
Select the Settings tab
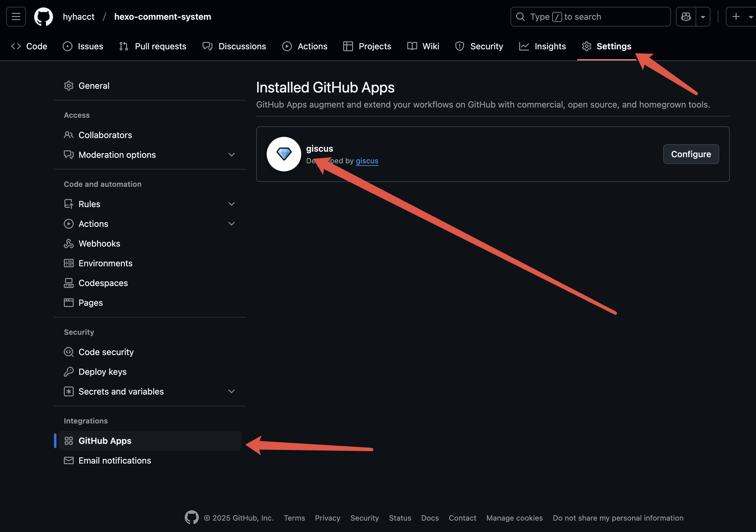coord(606,46)
